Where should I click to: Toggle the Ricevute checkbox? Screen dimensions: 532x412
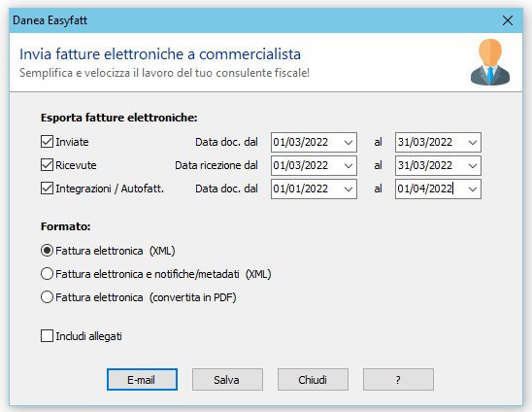tap(47, 165)
